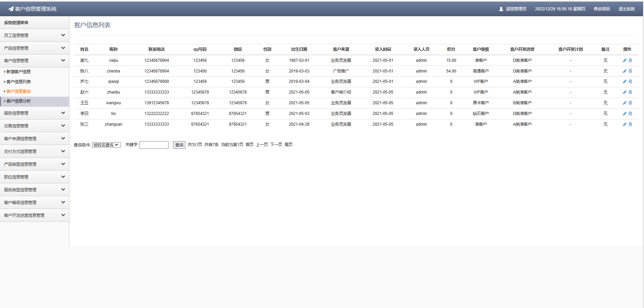Click the 查询 search button
644x308 pixels.
[x=179, y=145]
